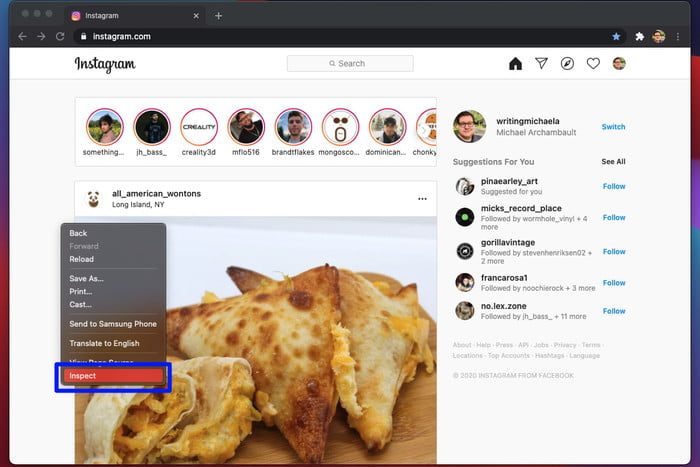The height and width of the screenshot is (467, 700).
Task: Click Switch account link
Action: coord(613,127)
